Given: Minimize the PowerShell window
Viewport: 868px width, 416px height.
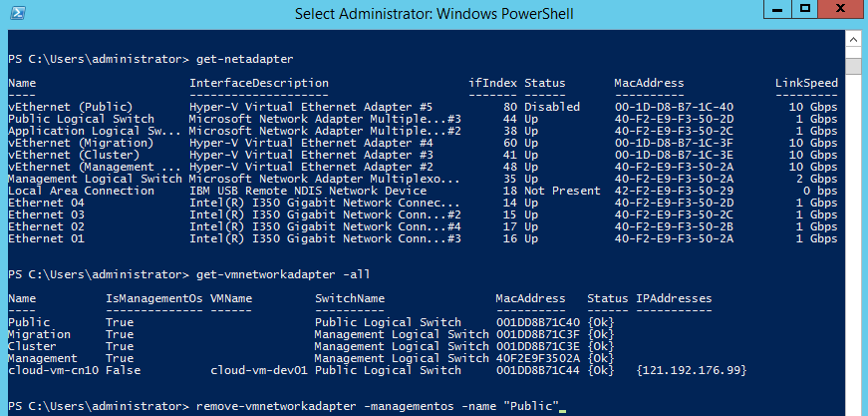Looking at the screenshot, I should pos(779,9).
